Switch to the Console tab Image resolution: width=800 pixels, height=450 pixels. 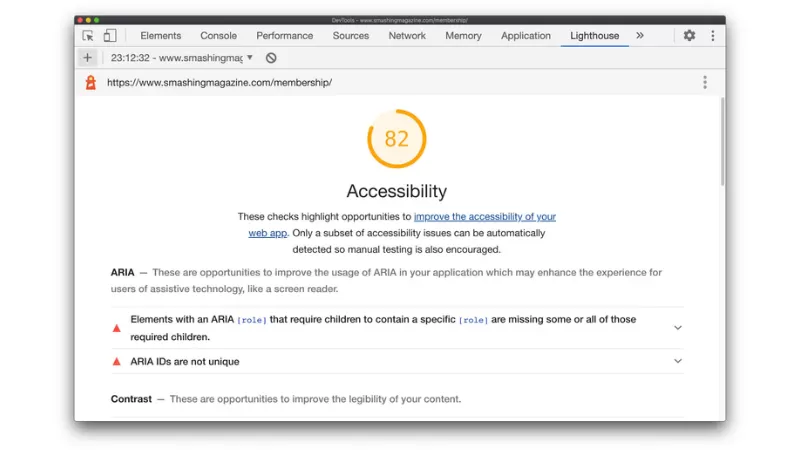coord(218,36)
